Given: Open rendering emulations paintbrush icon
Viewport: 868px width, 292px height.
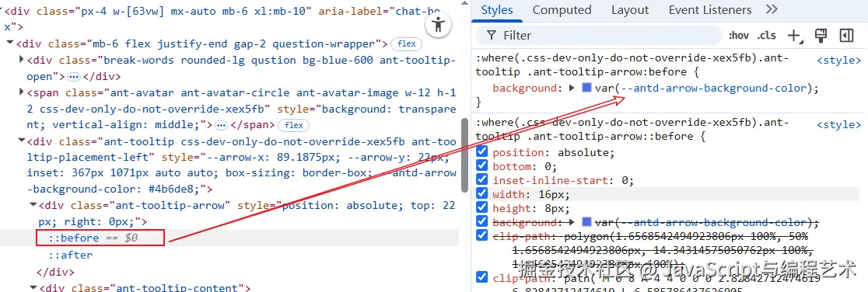Looking at the screenshot, I should (x=821, y=36).
